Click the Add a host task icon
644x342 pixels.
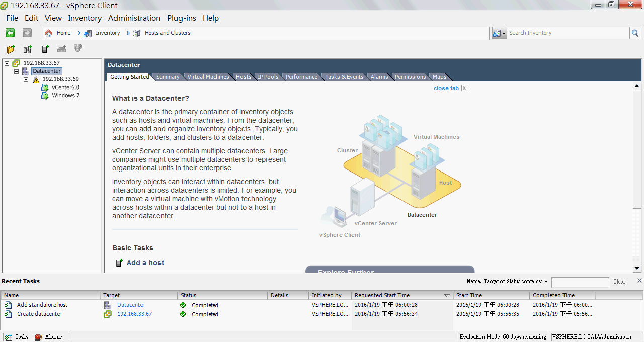point(119,263)
